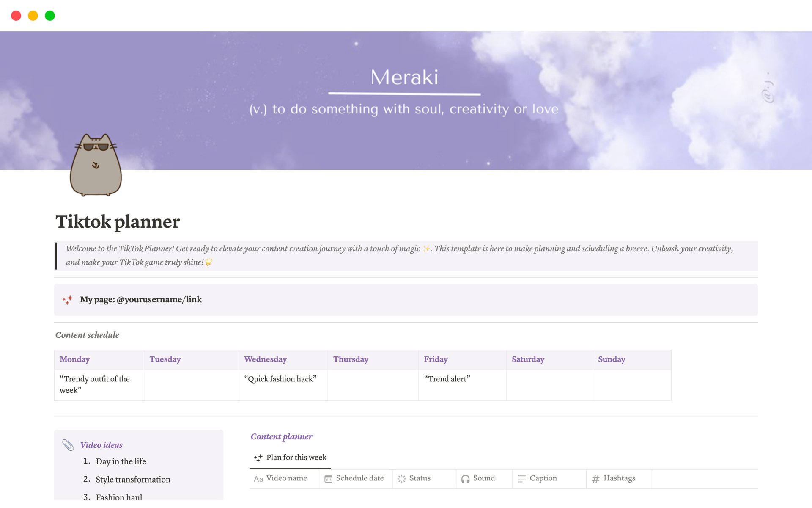This screenshot has height=508, width=812.
Task: Select the Friday column header
Action: (x=436, y=358)
